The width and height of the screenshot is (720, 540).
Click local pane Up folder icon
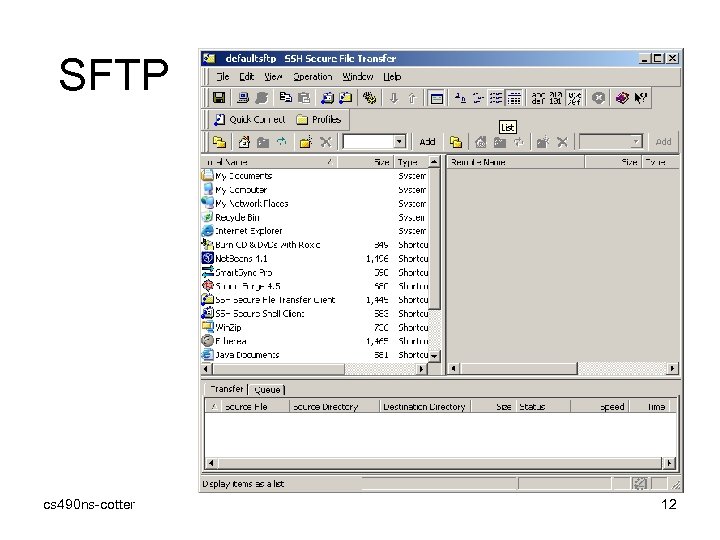(263, 142)
